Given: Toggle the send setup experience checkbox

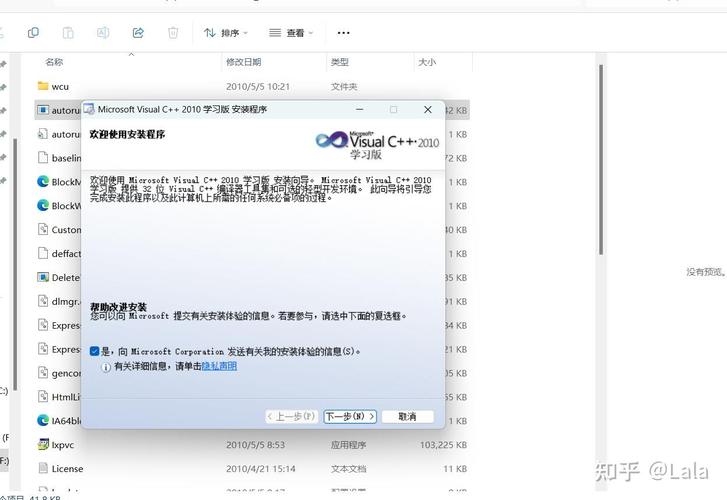Looking at the screenshot, I should click(x=95, y=351).
